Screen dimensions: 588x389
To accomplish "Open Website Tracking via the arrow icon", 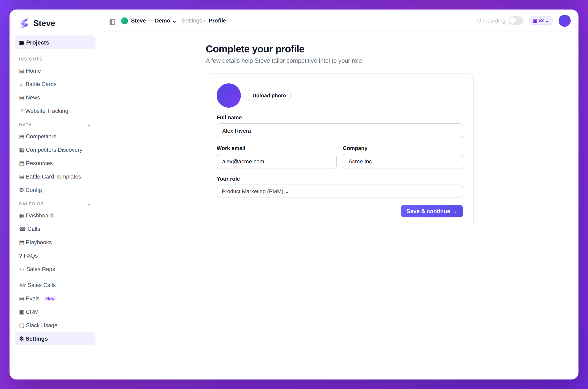I will pyautogui.click(x=21, y=111).
